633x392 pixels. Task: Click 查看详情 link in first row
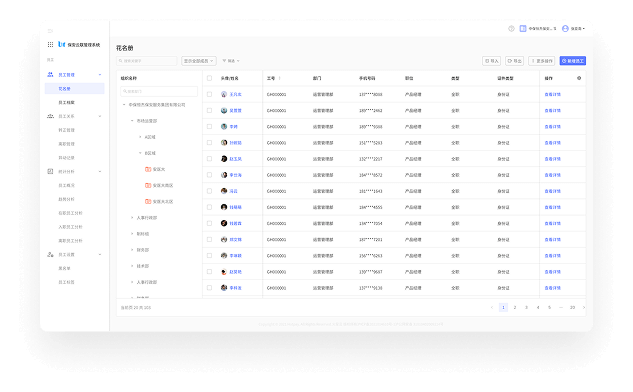pyautogui.click(x=552, y=94)
